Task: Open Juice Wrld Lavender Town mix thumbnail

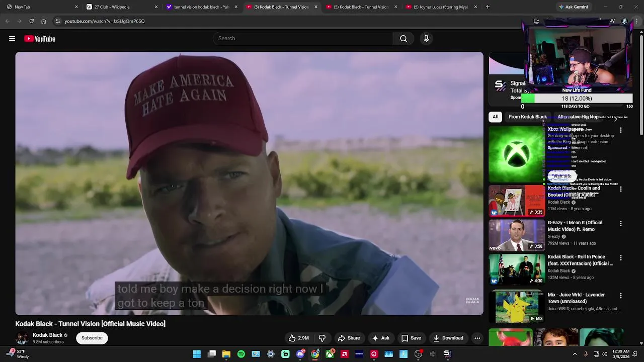Action: [517, 307]
